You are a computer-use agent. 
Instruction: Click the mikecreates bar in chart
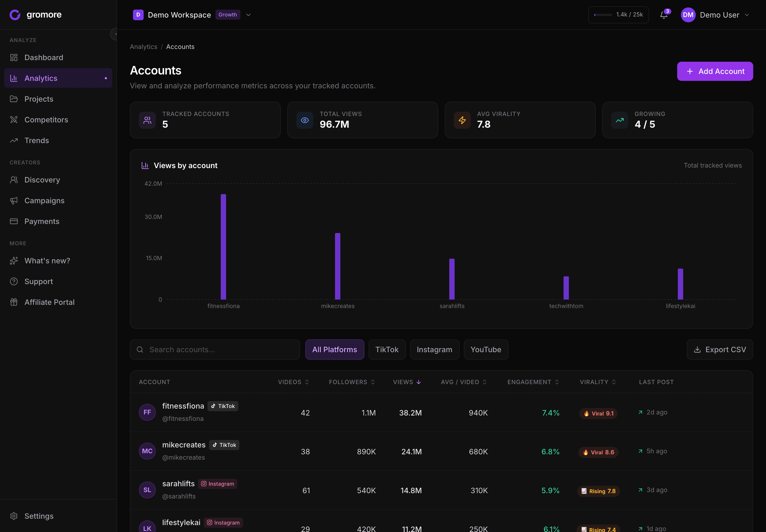[338, 266]
